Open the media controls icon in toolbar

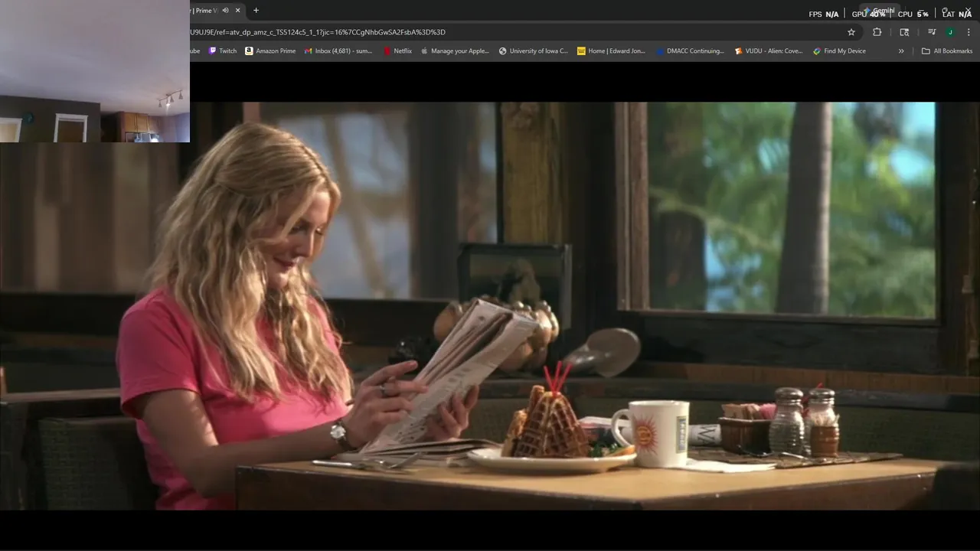tap(932, 32)
